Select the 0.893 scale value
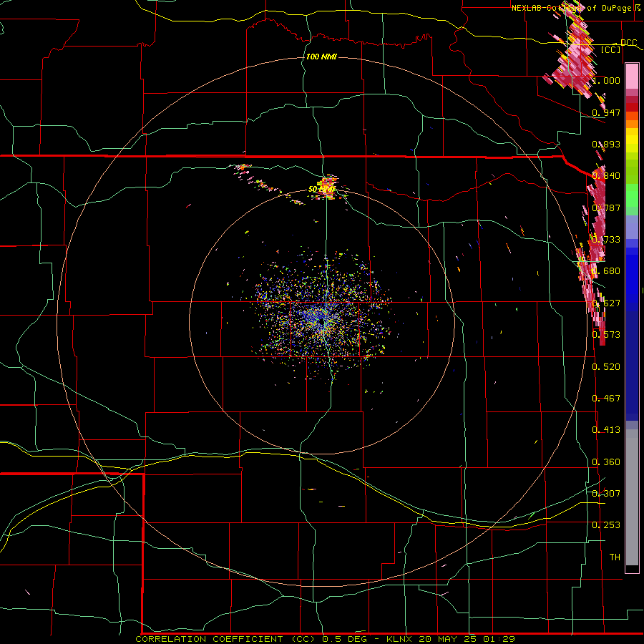This screenshot has width=644, height=644. pyautogui.click(x=606, y=144)
